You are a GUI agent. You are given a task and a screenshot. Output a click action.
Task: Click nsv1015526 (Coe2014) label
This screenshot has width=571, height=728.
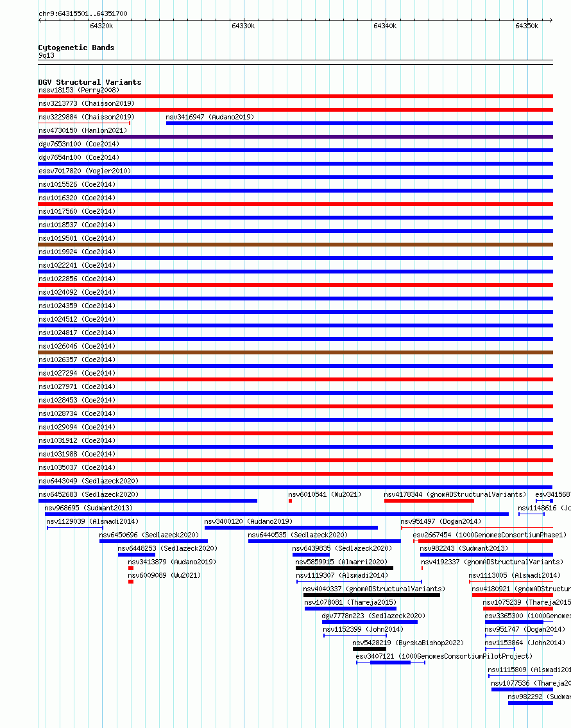coord(77,184)
